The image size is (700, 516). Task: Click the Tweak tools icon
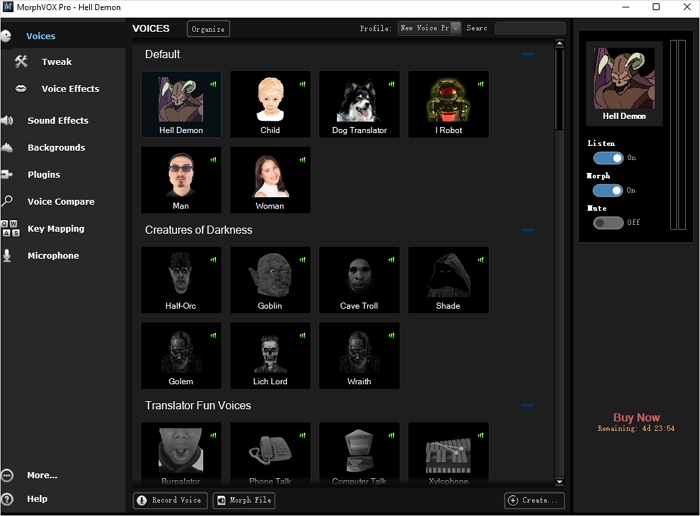click(x=21, y=61)
